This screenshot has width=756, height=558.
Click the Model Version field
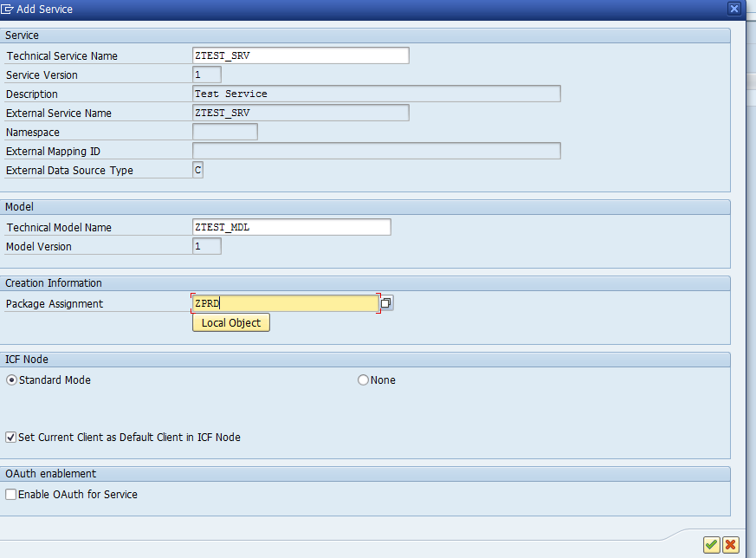pos(206,246)
